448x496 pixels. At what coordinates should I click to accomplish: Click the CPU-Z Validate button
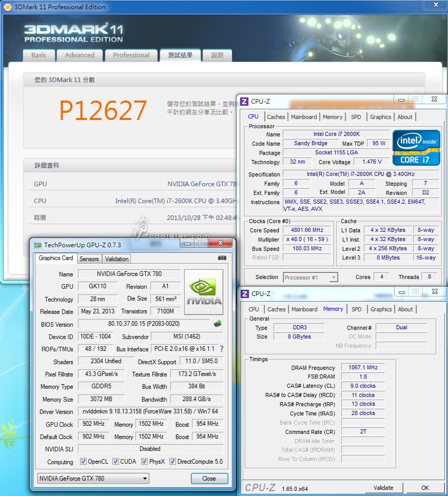point(383,488)
